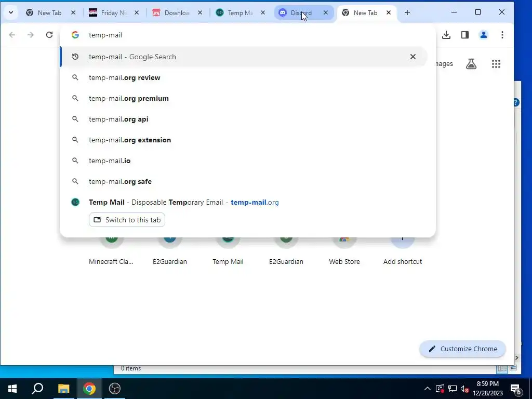Open Google Search Labs flask icon

click(x=471, y=64)
